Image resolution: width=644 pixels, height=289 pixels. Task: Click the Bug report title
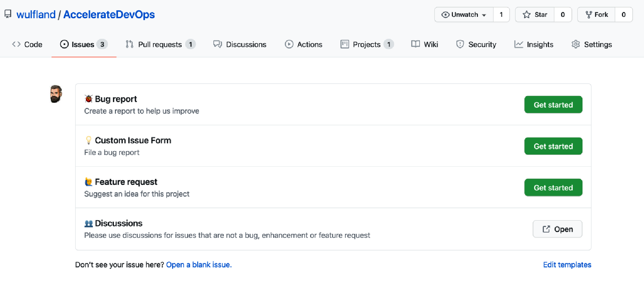point(116,99)
